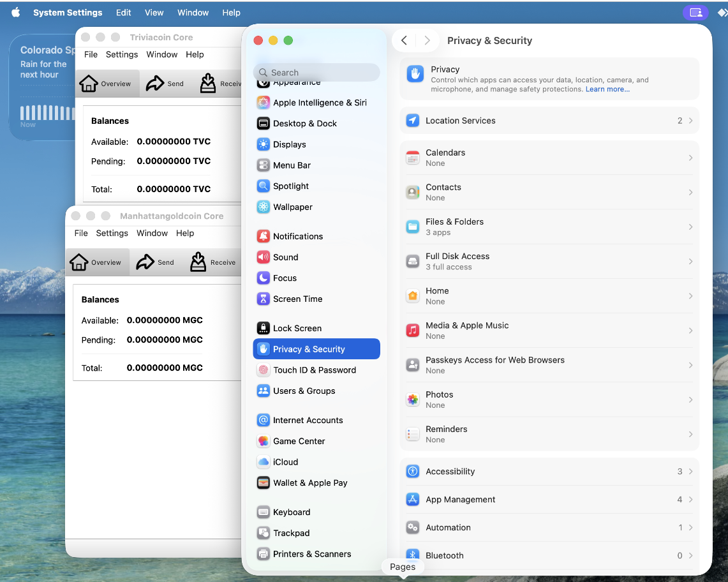Open the Notifications sidebar icon

[264, 236]
